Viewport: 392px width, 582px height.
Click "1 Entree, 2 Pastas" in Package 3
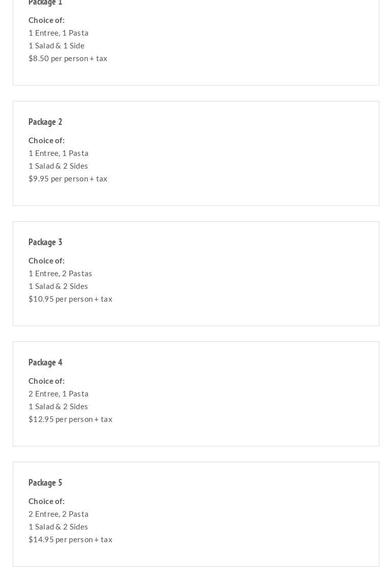pos(60,273)
